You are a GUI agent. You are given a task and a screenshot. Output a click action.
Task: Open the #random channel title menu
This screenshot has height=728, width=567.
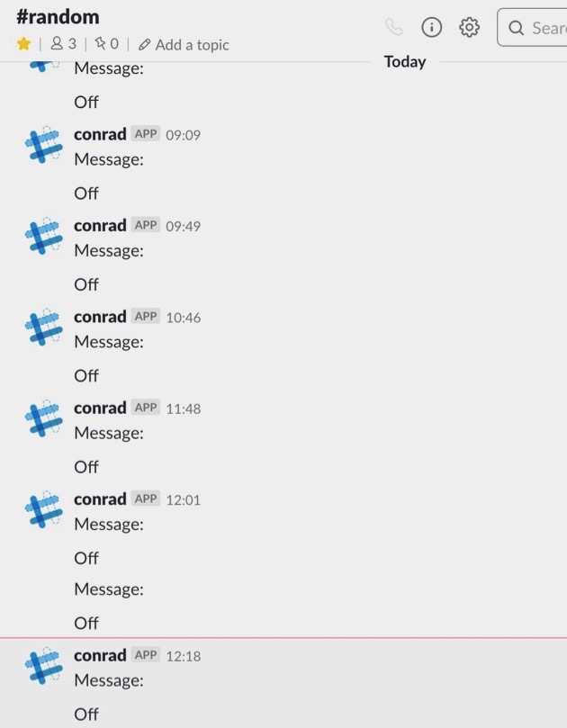(58, 17)
